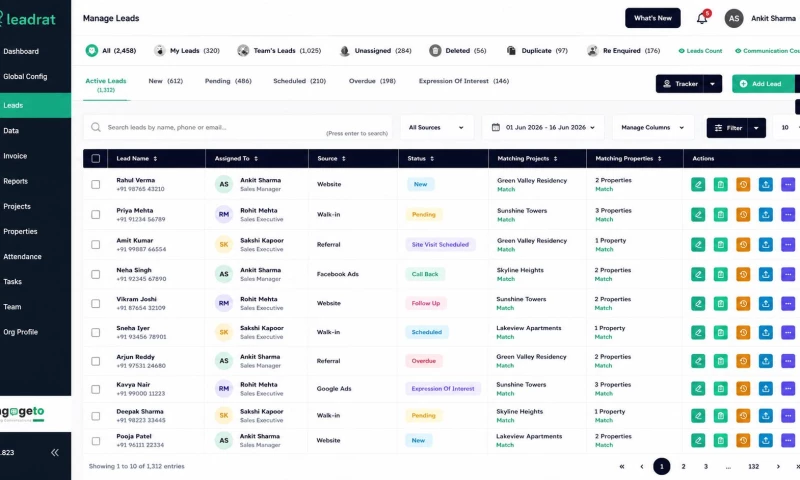The width and height of the screenshot is (800, 480).
Task: Click the edit icon for Neha Singh
Action: (698, 274)
